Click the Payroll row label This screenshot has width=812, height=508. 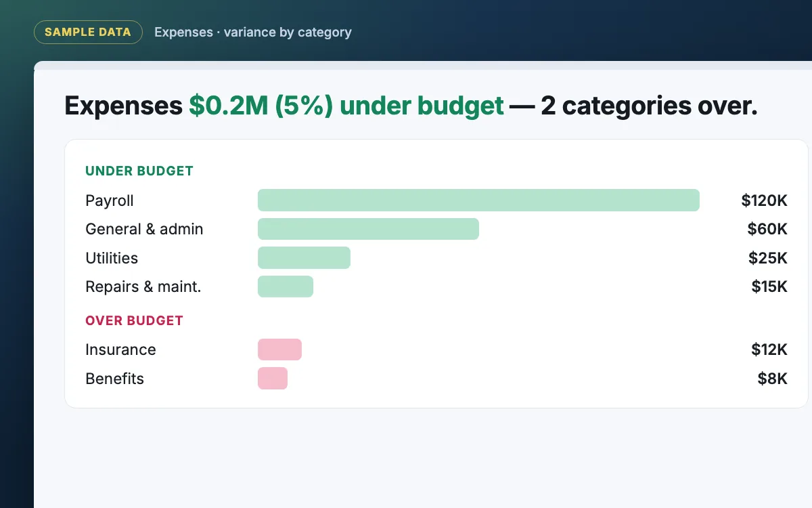coord(110,200)
